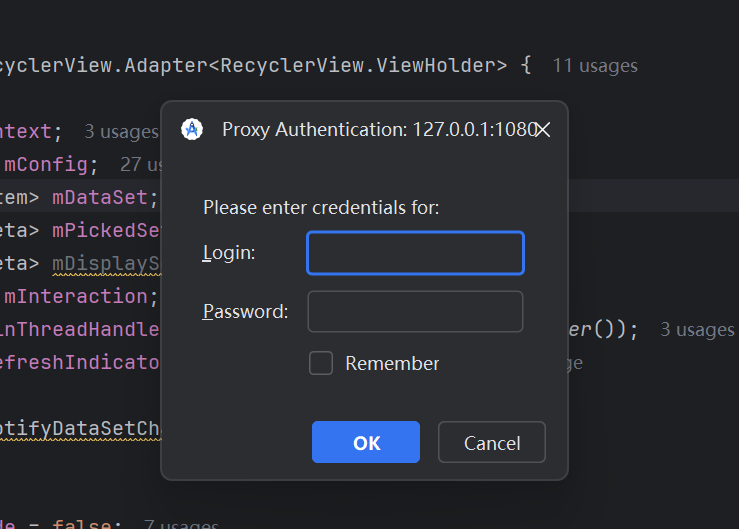Viewport: 739px width, 529px height.
Task: Open the 11 usages inlay hint
Action: [595, 66]
